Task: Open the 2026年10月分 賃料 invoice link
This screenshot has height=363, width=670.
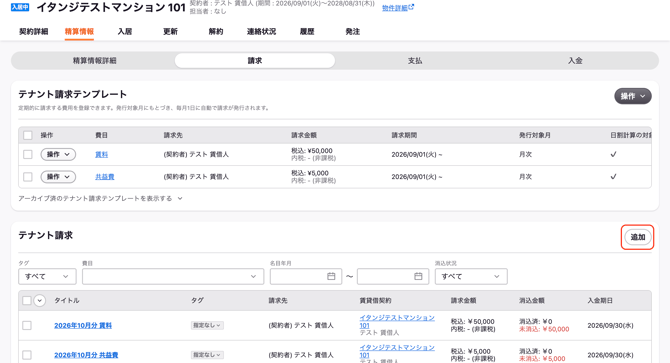Action: (x=83, y=325)
